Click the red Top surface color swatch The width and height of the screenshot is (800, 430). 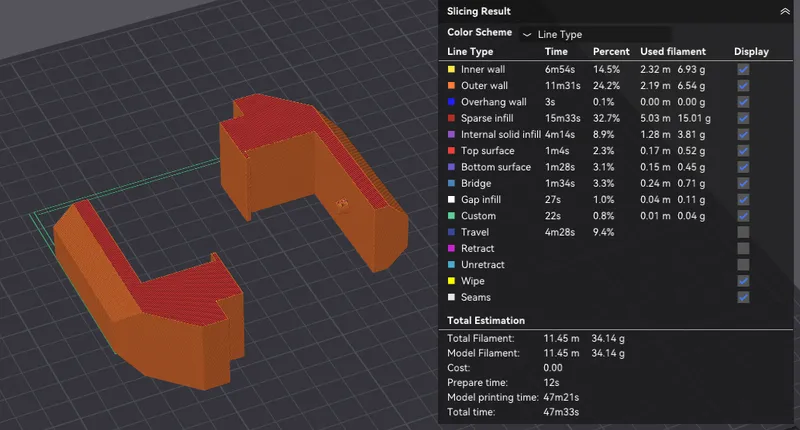451,151
